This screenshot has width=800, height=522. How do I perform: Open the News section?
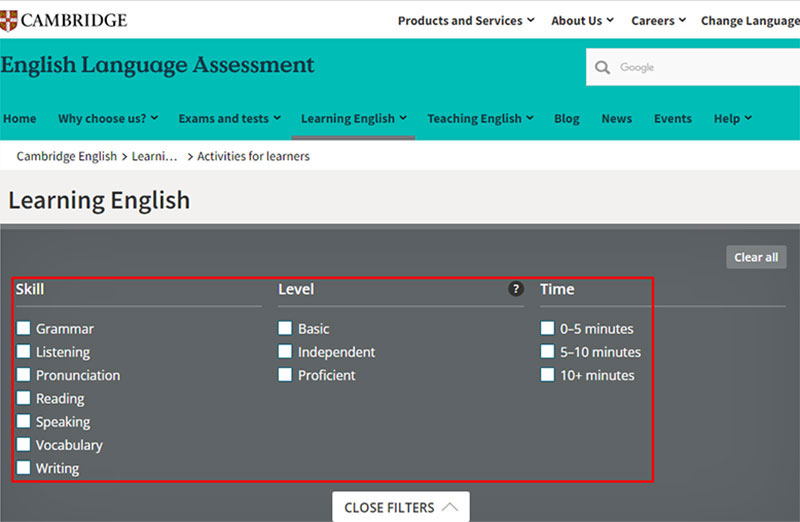click(616, 118)
